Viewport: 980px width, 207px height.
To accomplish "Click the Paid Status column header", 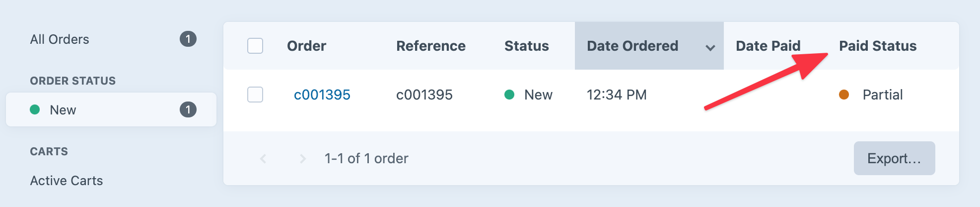I will click(x=878, y=46).
